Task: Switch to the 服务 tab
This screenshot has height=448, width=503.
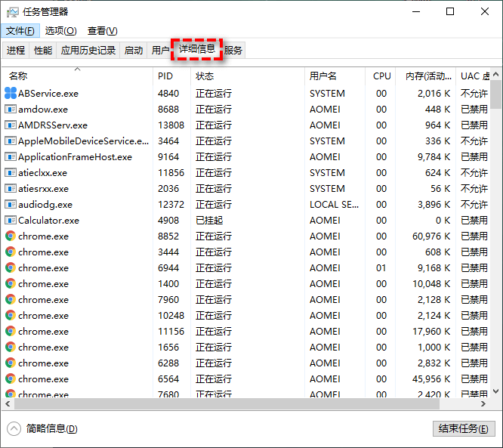Action: tap(233, 51)
